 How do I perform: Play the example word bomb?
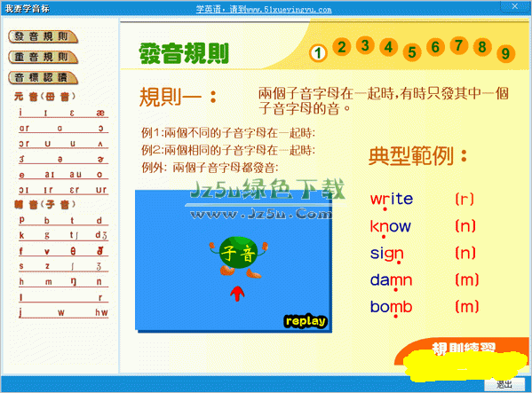pos(391,307)
